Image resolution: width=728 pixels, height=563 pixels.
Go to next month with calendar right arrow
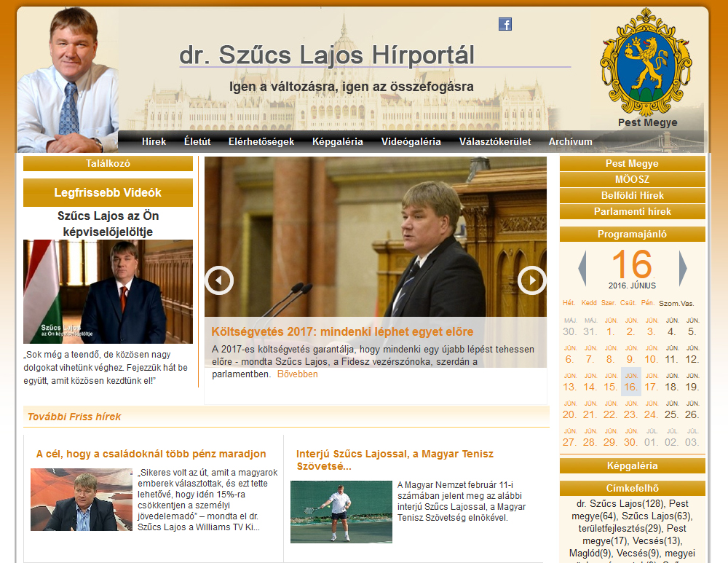coord(682,269)
